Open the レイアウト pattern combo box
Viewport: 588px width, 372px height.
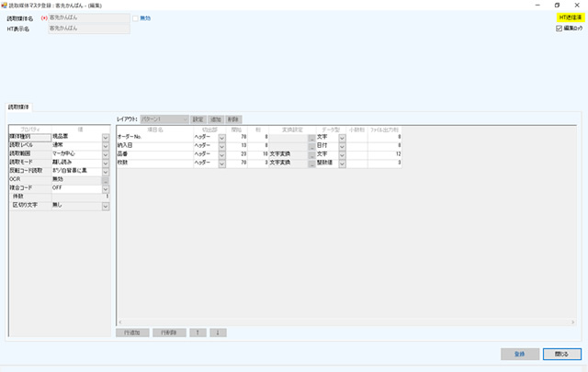pos(185,119)
